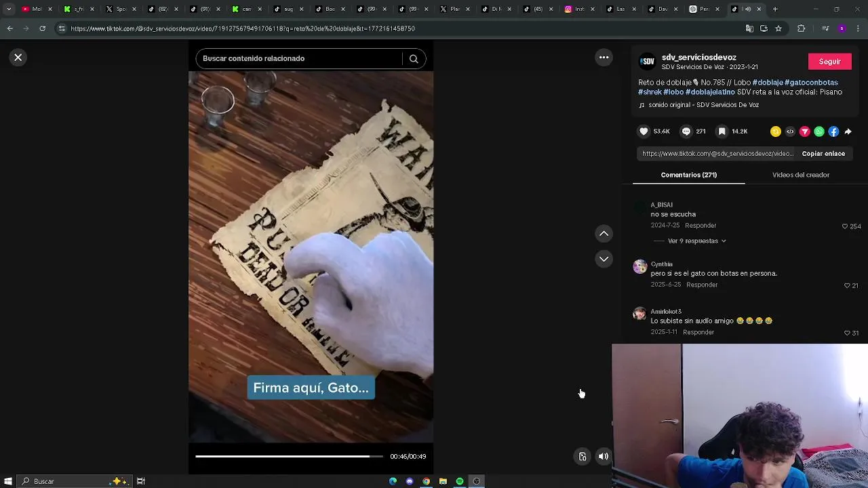Reply to Amirlokot3's comment with Responder

tap(698, 333)
